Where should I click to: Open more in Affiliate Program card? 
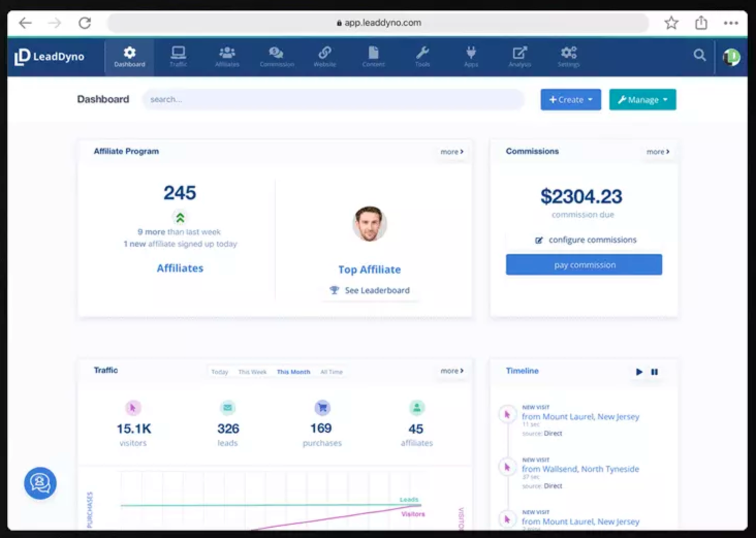tap(452, 152)
